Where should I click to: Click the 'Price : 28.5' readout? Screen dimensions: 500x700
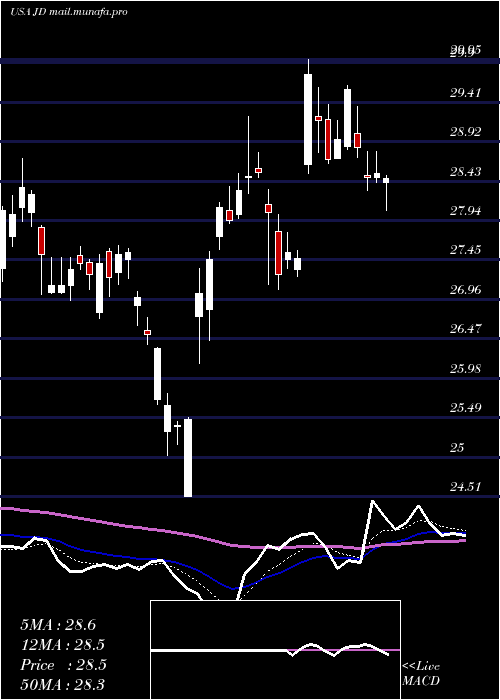coord(63,665)
